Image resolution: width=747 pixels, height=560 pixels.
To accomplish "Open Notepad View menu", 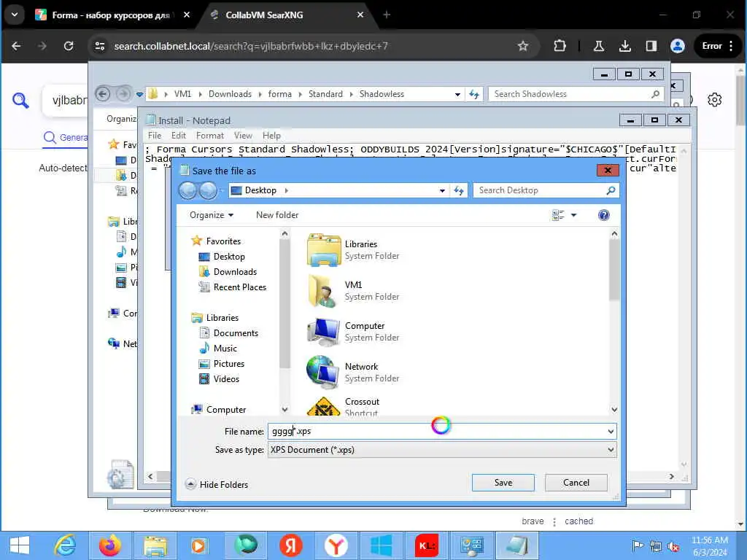I will [x=243, y=136].
